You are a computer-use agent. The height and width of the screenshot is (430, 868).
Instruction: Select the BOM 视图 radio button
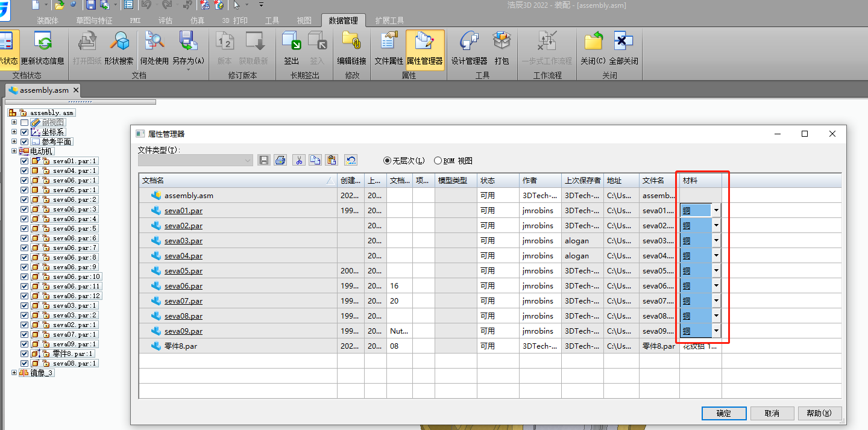pos(438,161)
